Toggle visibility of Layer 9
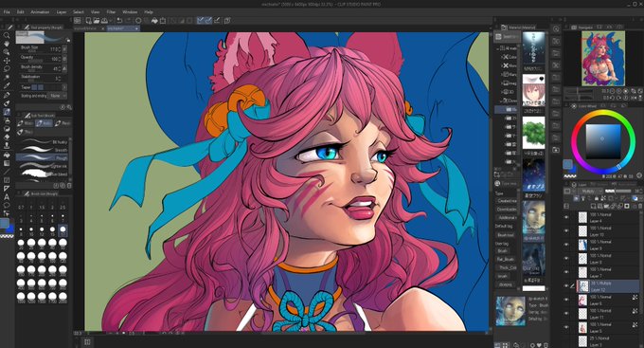This screenshot has width=644, height=348. pyautogui.click(x=566, y=245)
